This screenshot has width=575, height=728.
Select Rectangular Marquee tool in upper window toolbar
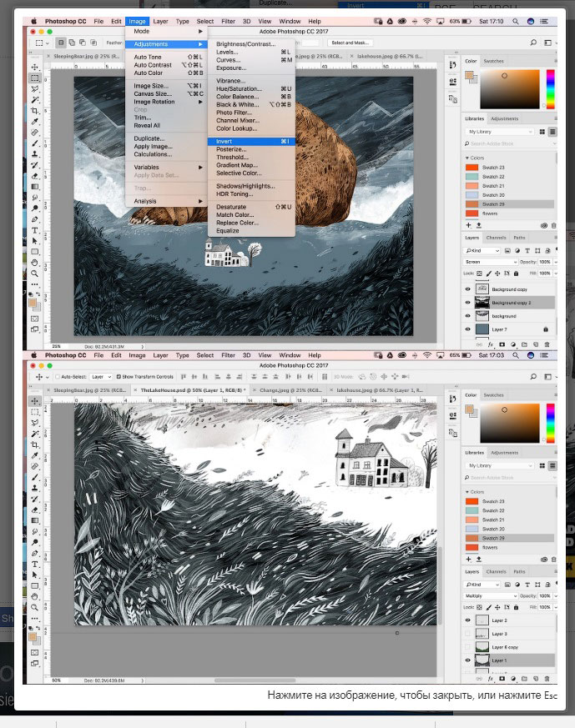click(35, 78)
